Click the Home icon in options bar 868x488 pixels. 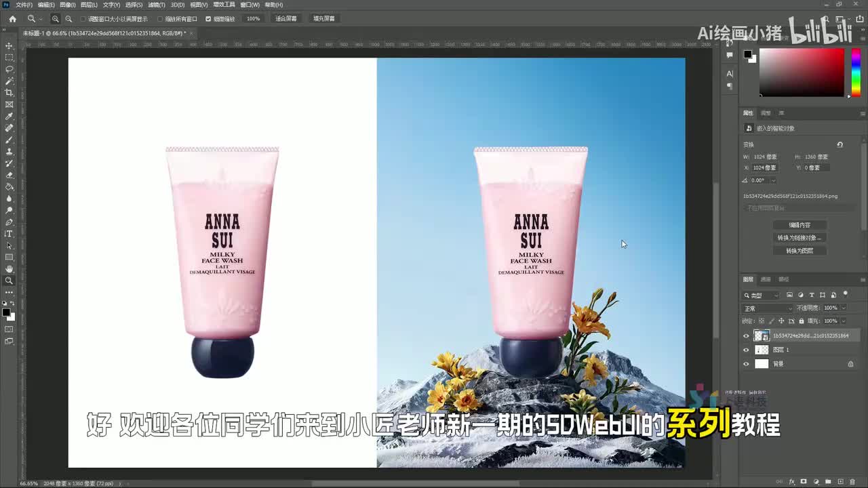coord(12,19)
